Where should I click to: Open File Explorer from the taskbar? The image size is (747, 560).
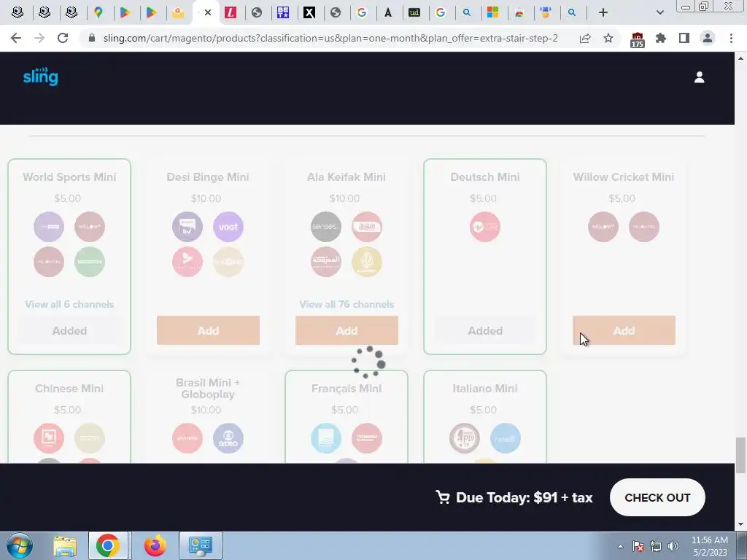(65, 545)
